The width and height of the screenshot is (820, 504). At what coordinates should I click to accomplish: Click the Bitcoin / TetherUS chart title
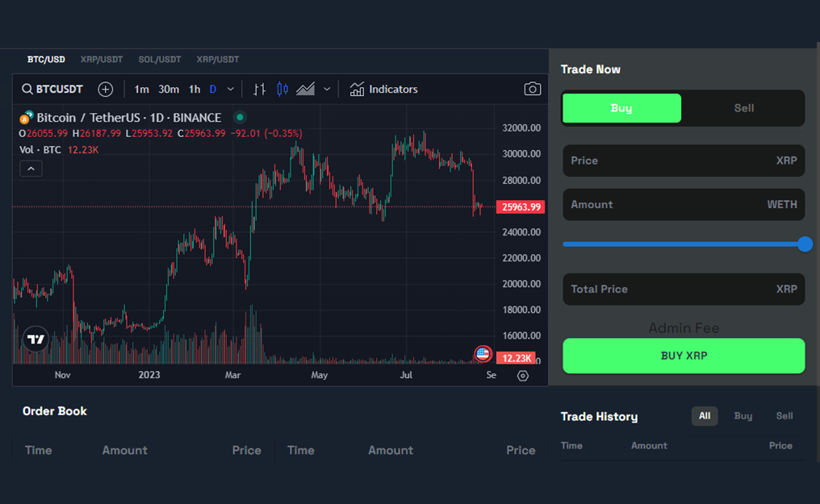(128, 118)
